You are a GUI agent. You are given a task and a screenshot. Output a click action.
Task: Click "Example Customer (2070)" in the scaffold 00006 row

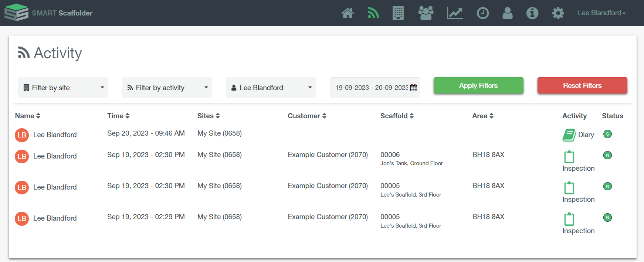click(x=328, y=154)
